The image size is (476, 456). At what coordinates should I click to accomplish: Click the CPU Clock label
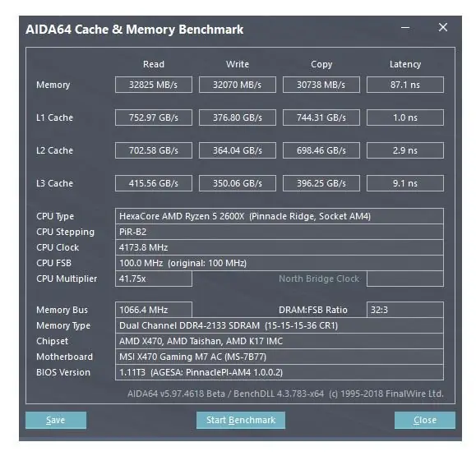(58, 247)
